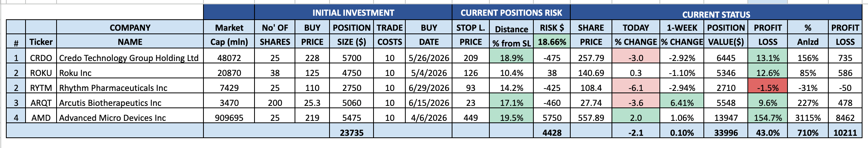Screen dimensions: 868x148
Task: Select the RYTM buy date 6/29/2026
Action: pyautogui.click(x=429, y=88)
